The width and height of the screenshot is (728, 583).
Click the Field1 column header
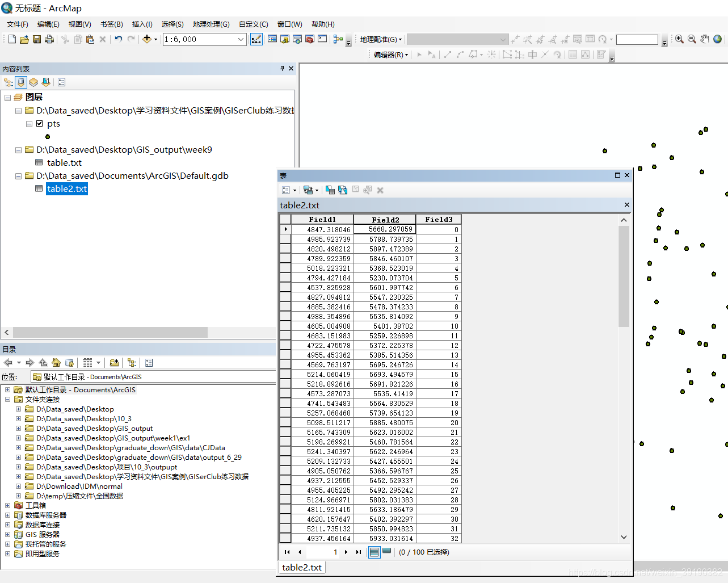pyautogui.click(x=322, y=219)
